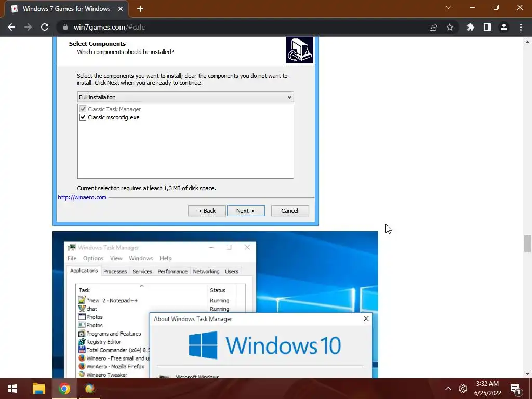The image size is (532, 399).
Task: Open File Explorer from taskbar
Action: (x=38, y=389)
